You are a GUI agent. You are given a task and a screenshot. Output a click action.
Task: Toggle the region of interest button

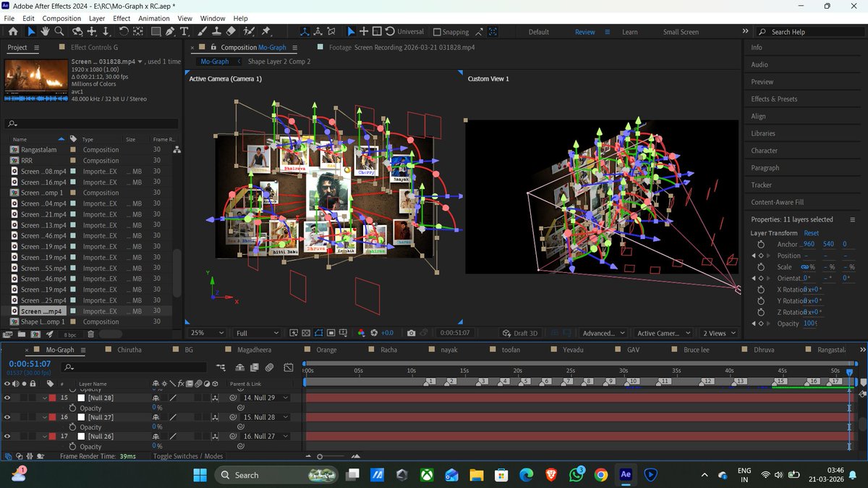pos(331,333)
